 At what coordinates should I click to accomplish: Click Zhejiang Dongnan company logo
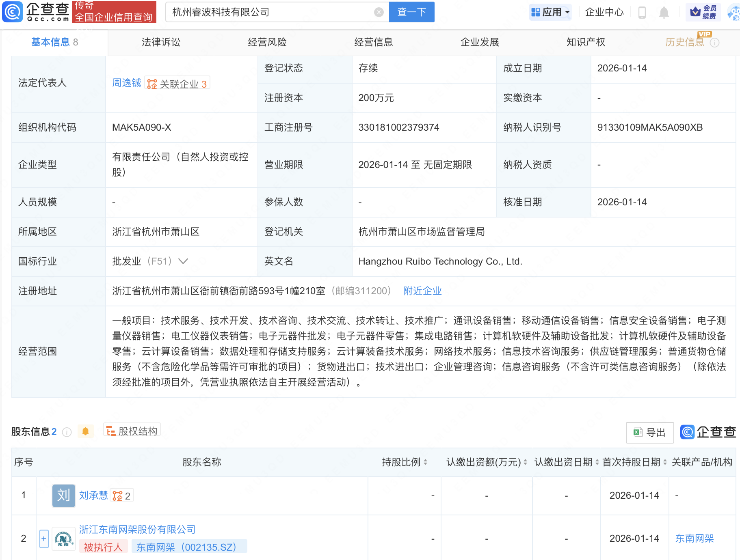tap(64, 539)
